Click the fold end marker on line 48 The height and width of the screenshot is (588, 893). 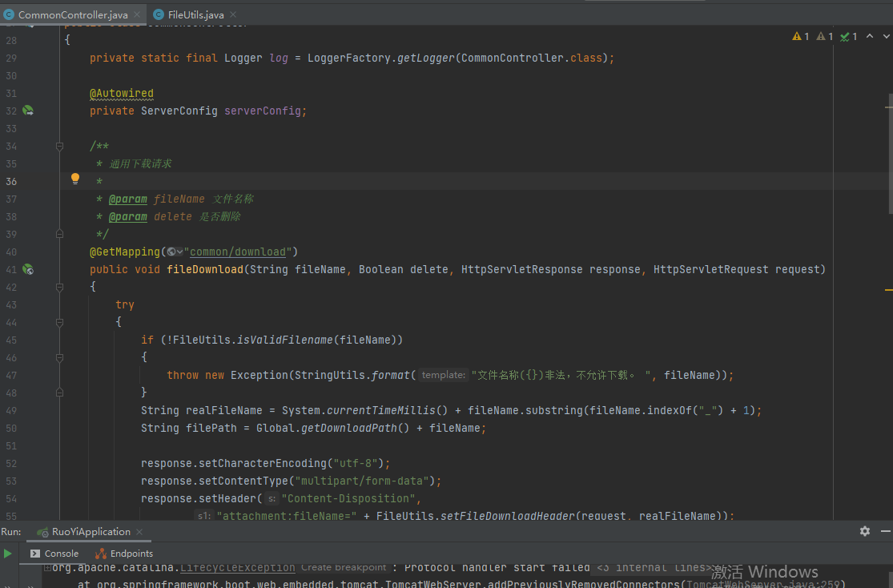coord(59,393)
